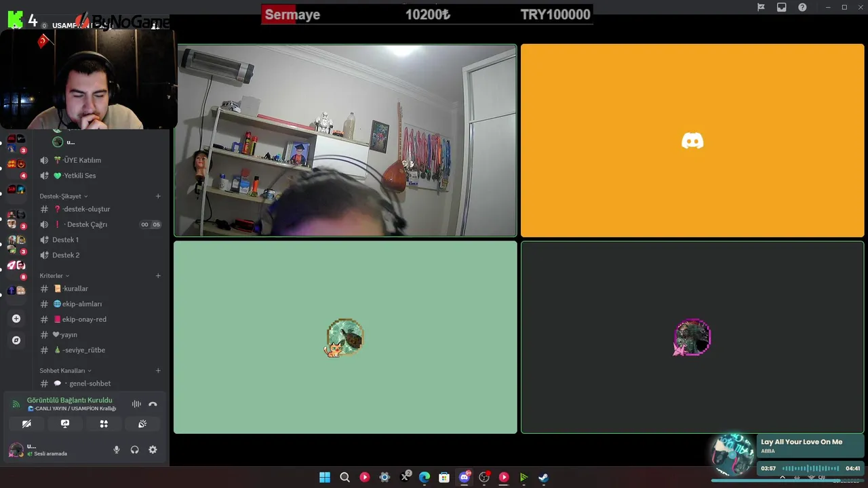868x488 pixels.
Task: Open Discover servers compass icon
Action: click(16, 340)
